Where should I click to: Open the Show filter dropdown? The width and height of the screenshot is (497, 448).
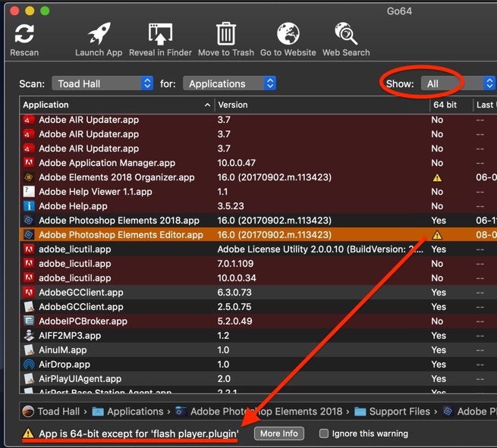point(458,83)
